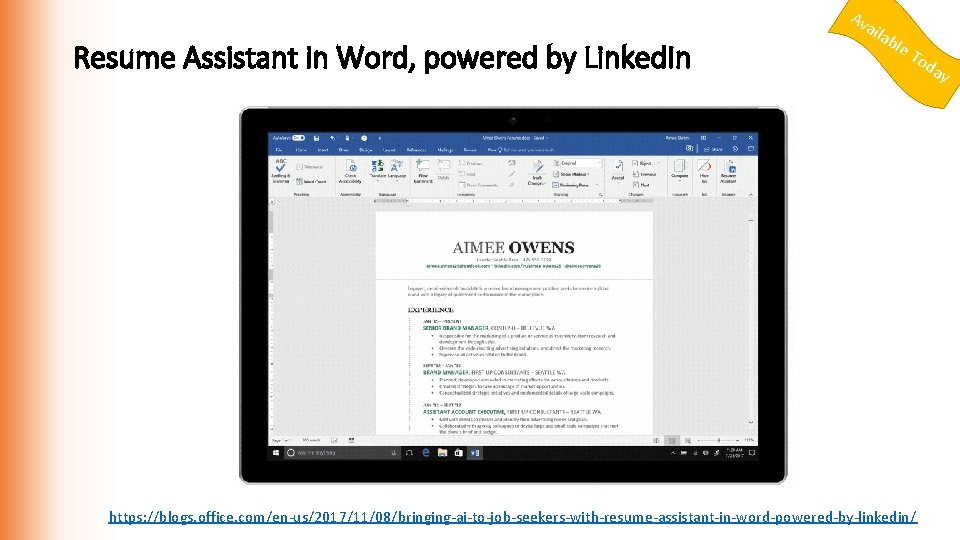Image resolution: width=960 pixels, height=540 pixels.
Task: Click Show Comments in the ribbon
Action: point(479,184)
